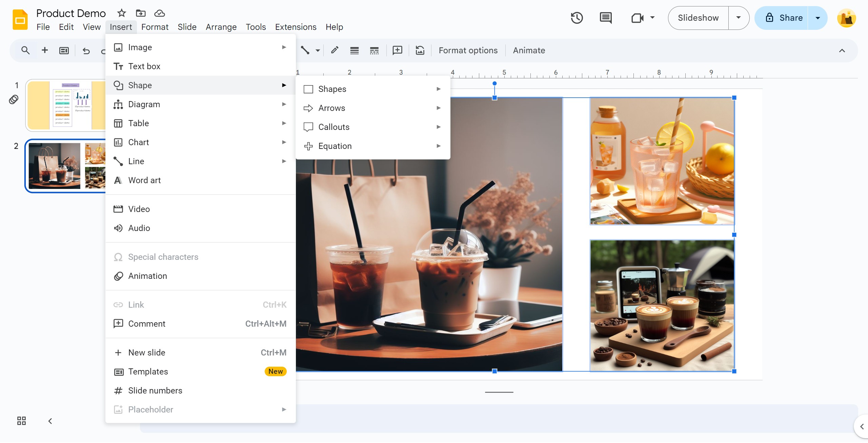Open the Google Slides home logo
868x443 pixels.
(20, 20)
